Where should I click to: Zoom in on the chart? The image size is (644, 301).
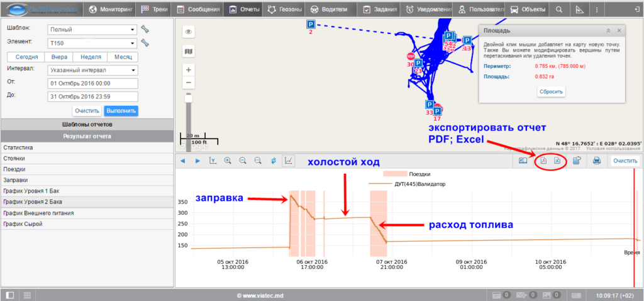pos(227,161)
